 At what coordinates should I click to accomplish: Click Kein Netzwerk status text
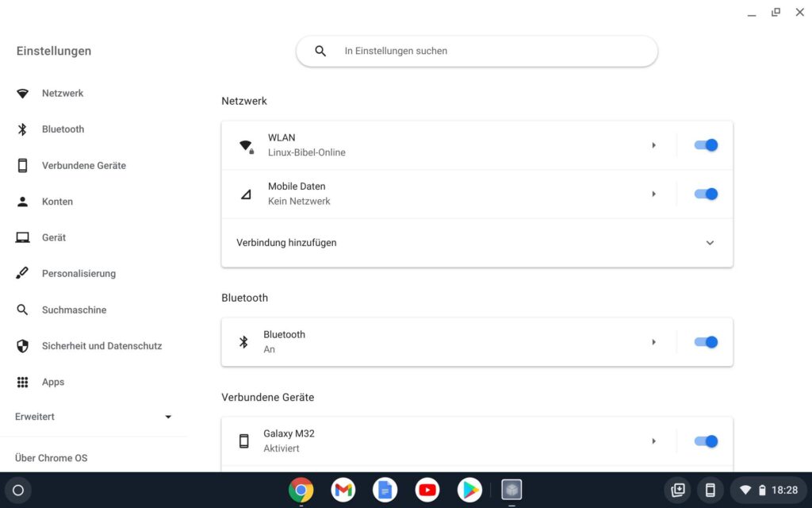tap(299, 201)
